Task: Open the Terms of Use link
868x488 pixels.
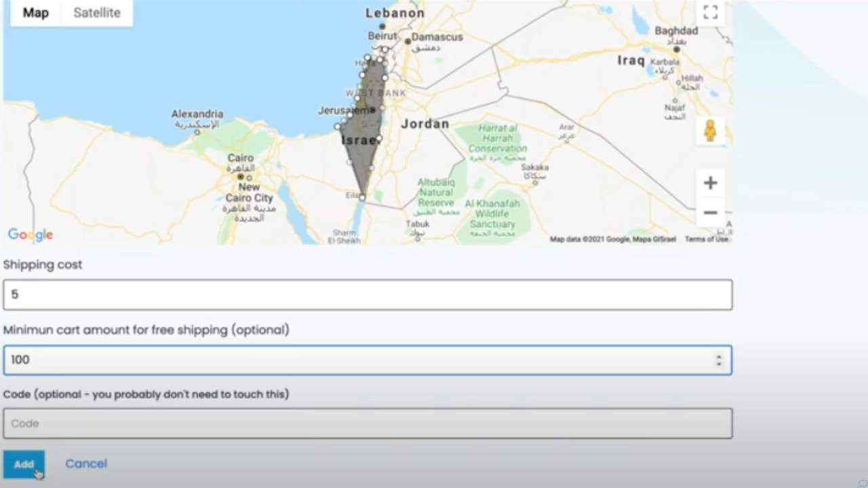Action: pyautogui.click(x=707, y=239)
